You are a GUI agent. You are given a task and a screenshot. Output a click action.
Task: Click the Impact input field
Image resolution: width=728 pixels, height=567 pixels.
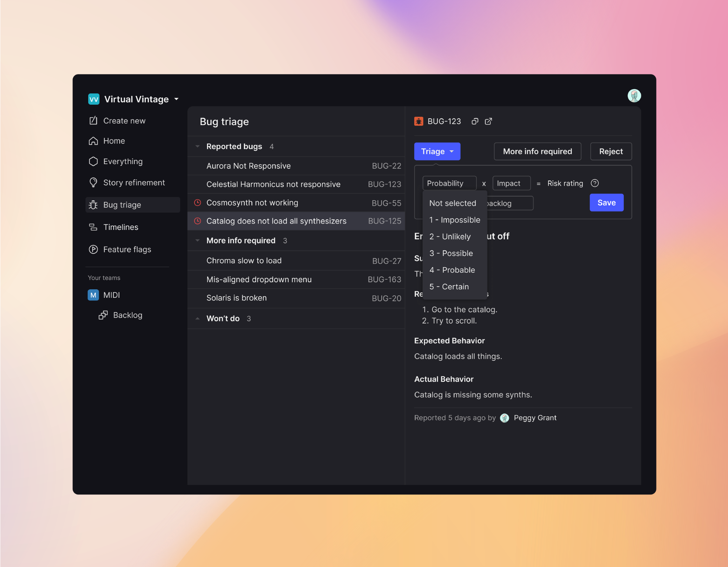pos(511,183)
